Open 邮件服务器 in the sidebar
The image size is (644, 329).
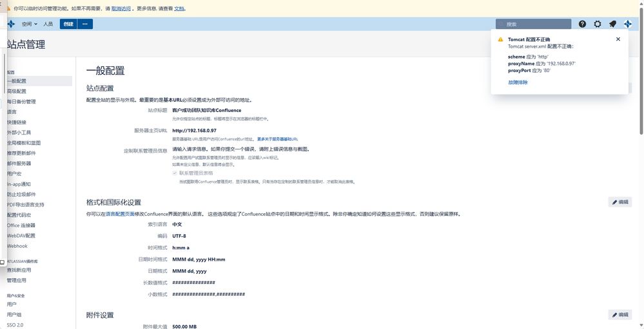pyautogui.click(x=19, y=164)
